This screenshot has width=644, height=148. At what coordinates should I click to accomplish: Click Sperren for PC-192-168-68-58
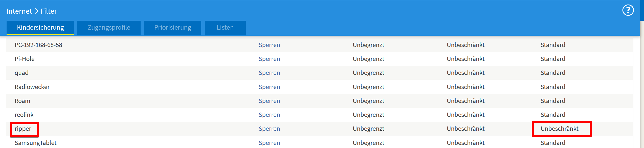269,45
